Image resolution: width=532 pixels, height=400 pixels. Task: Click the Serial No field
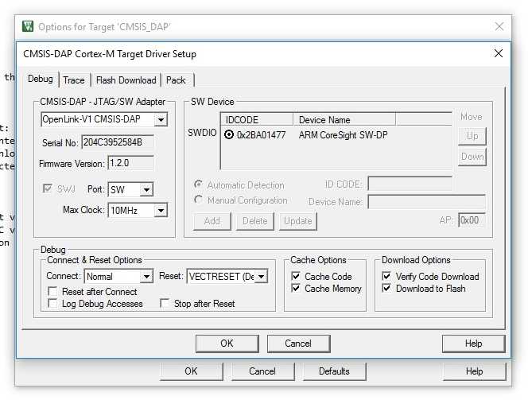tap(118, 142)
